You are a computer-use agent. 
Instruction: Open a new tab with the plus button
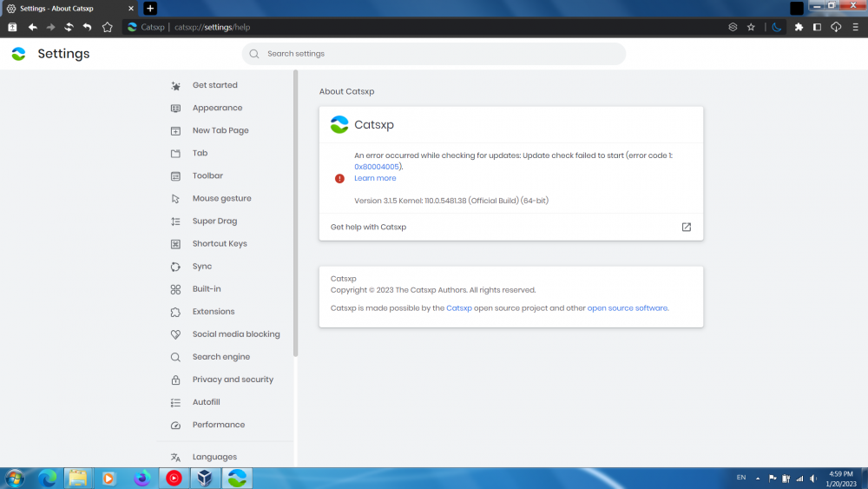150,8
